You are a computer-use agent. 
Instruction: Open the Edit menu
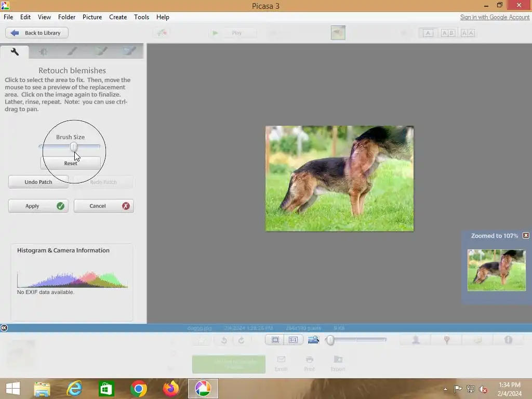click(x=25, y=17)
